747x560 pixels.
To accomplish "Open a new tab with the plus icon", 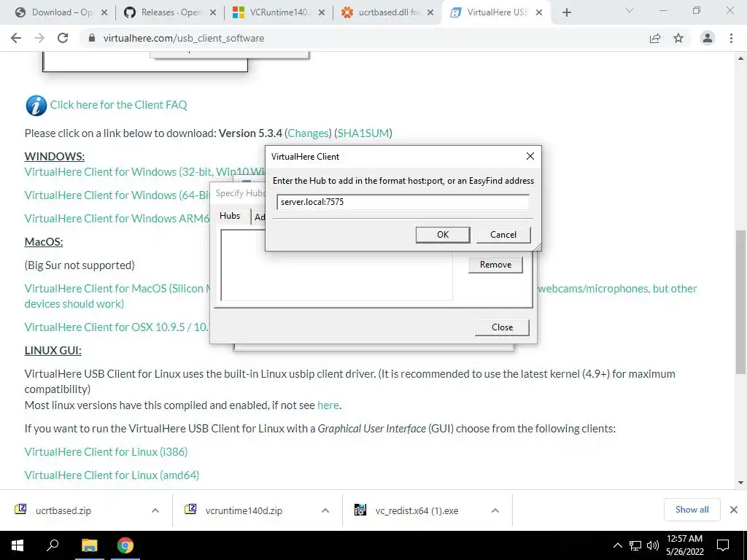I will click(x=566, y=13).
